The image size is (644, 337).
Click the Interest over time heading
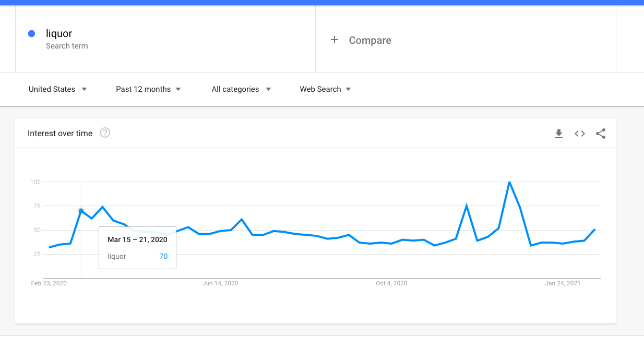click(60, 134)
